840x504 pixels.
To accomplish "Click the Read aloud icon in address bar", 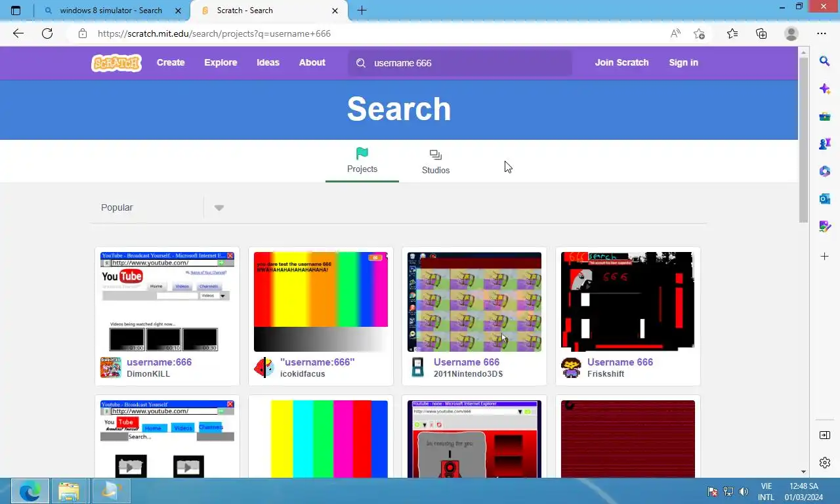I will pyautogui.click(x=675, y=33).
